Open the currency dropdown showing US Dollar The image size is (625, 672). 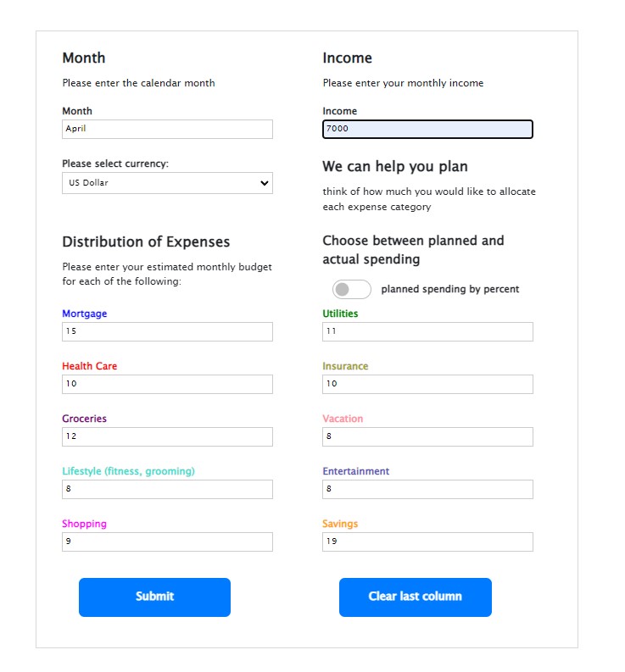(x=167, y=183)
